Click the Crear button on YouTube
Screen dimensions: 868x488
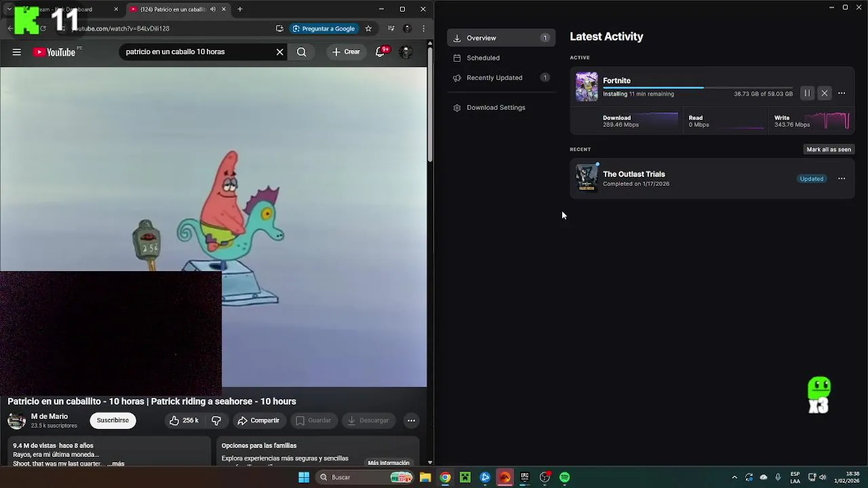(347, 52)
